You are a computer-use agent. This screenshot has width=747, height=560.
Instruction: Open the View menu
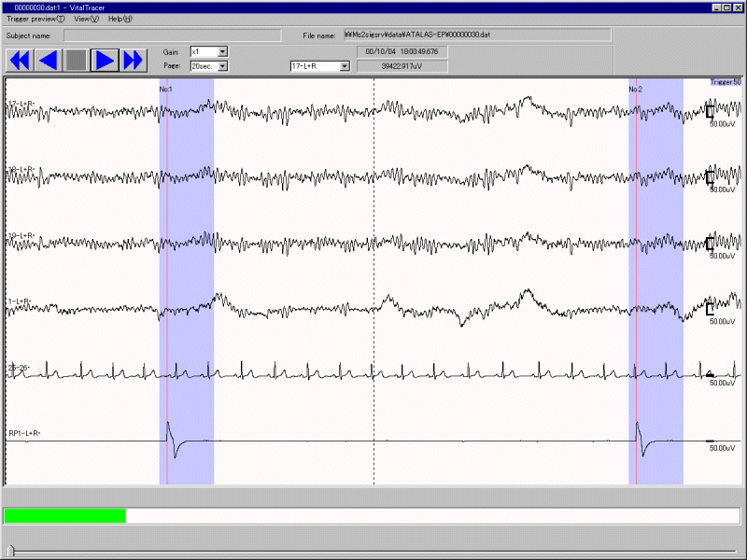coord(86,19)
